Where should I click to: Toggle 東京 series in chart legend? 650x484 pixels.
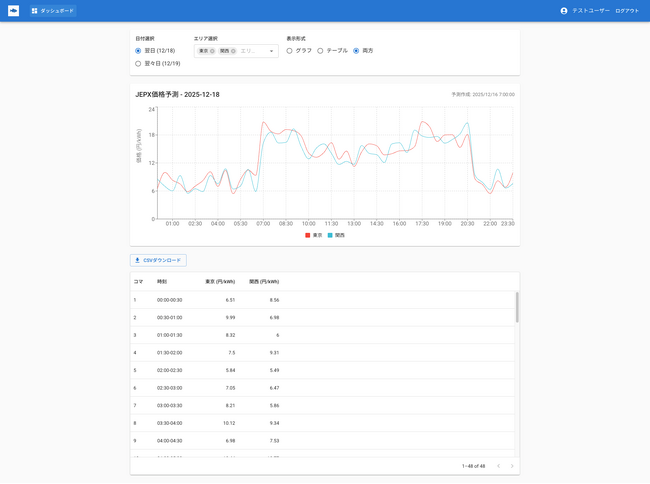click(x=313, y=235)
